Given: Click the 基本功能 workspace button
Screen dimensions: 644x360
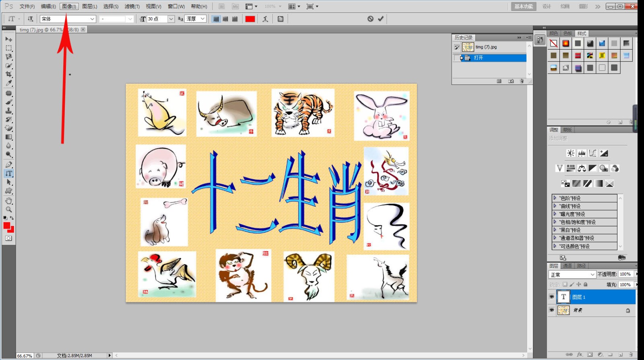Looking at the screenshot, I should [524, 6].
